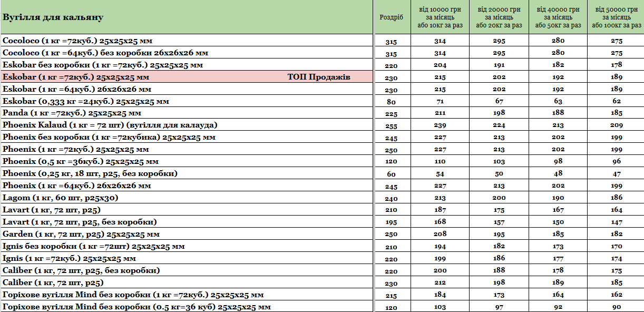
Task: Click the 'ТОП Продажів' label
Action: click(319, 77)
